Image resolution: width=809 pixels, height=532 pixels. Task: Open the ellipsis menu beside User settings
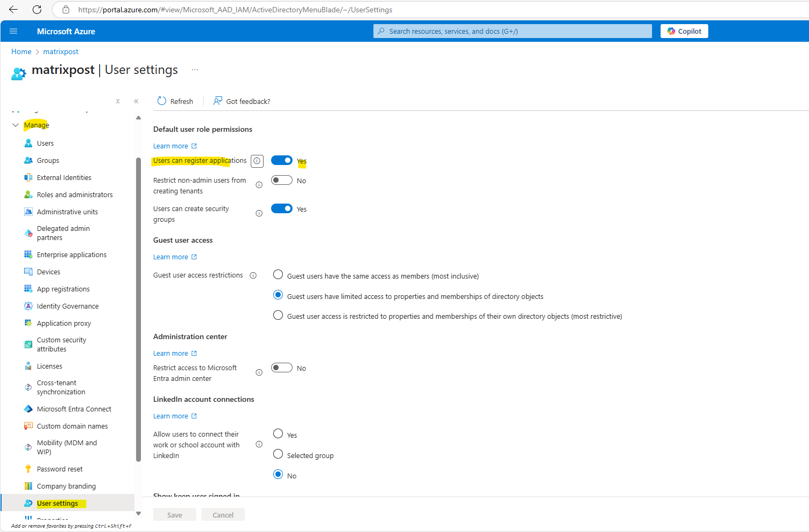195,70
